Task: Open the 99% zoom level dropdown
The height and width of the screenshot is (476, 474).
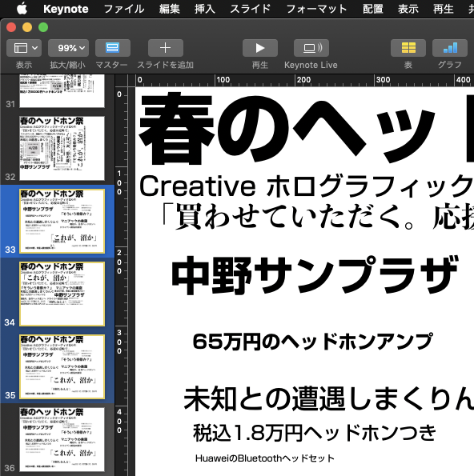Action: (69, 48)
